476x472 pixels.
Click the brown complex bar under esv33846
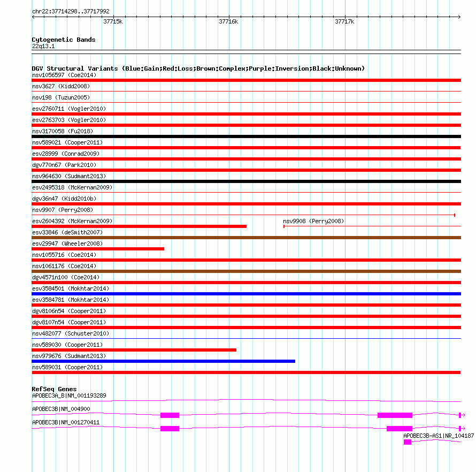coord(246,238)
